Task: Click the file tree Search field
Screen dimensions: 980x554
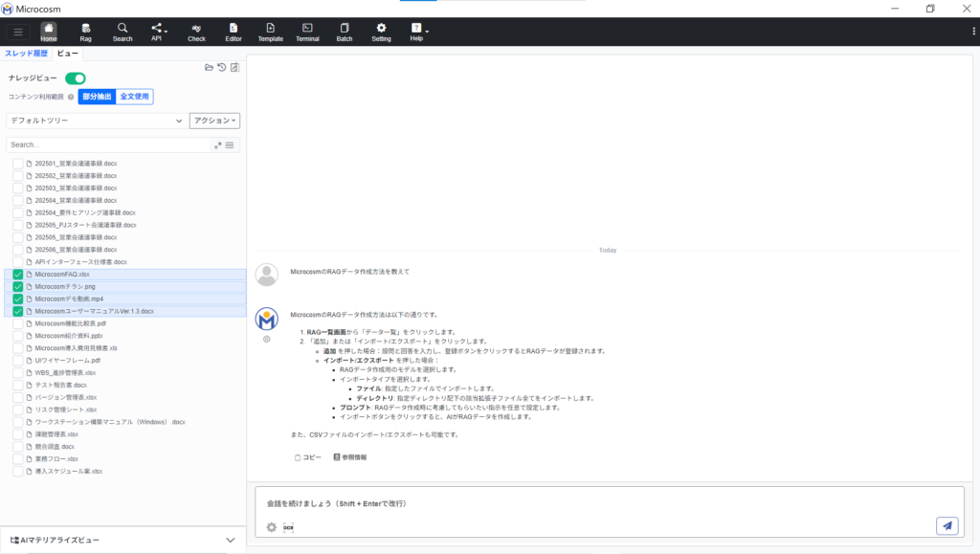Action: coord(109,144)
